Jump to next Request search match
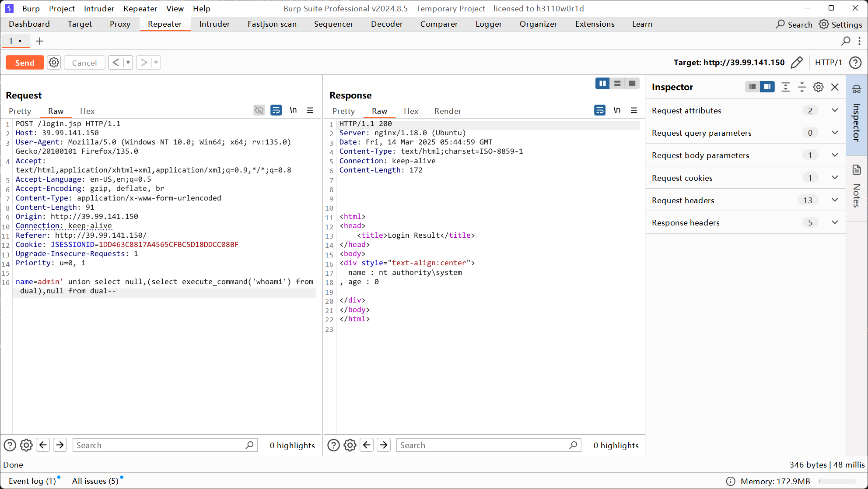Screen dimensions: 868x489 click(x=60, y=445)
